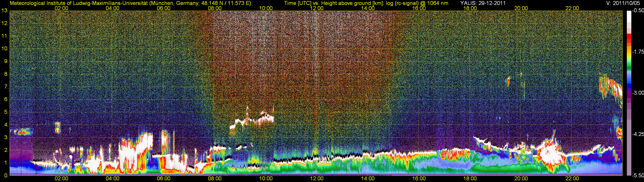Click the institute name 'Meteorological Institute of Ludwig-Maximilians-Universität'
Image resolution: width=644 pixels, height=182 pixels.
point(79,3)
